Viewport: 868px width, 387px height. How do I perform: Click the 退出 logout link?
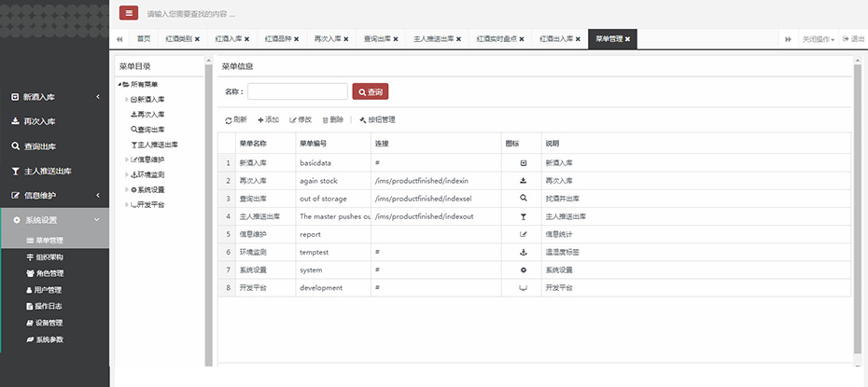pyautogui.click(x=854, y=39)
